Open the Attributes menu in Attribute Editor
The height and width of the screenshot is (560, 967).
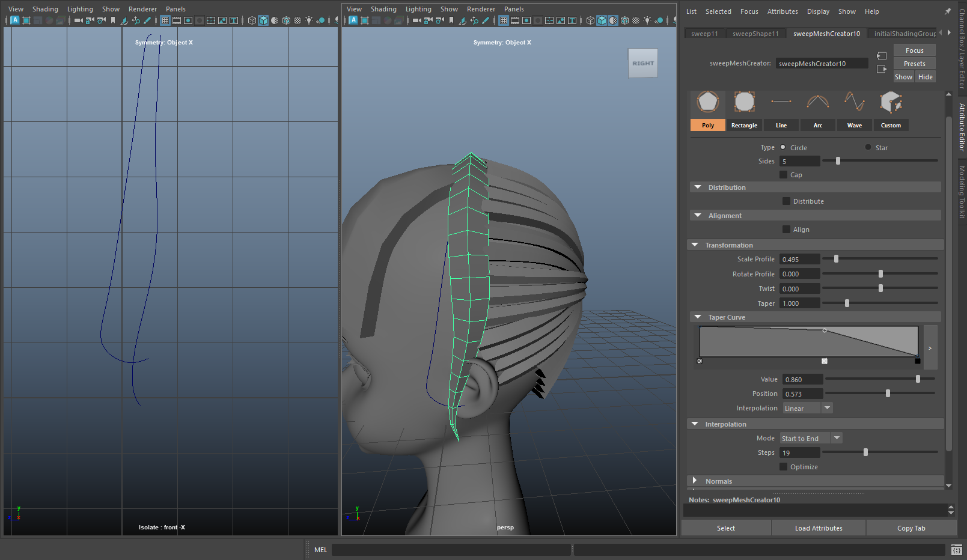[782, 11]
